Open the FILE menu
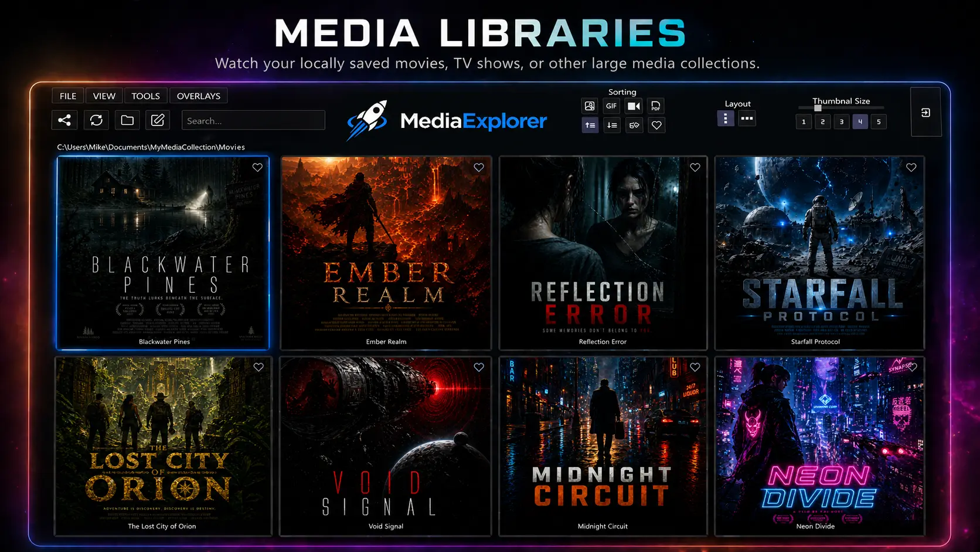Viewport: 980px width, 552px height. 68,96
